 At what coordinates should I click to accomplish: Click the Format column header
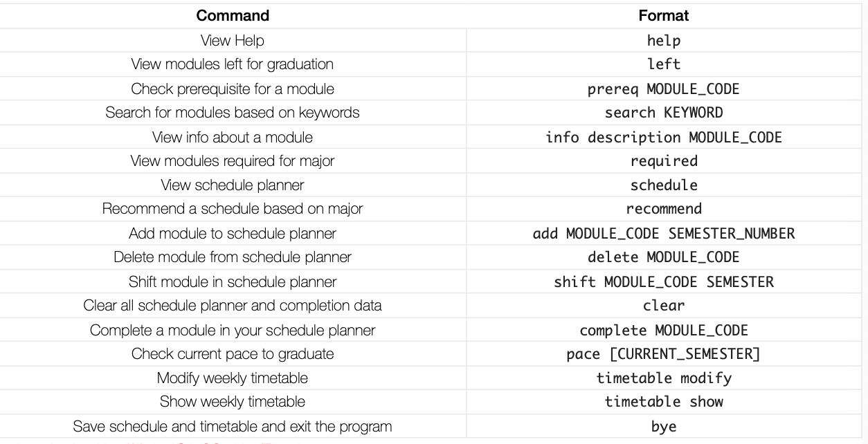tap(664, 15)
